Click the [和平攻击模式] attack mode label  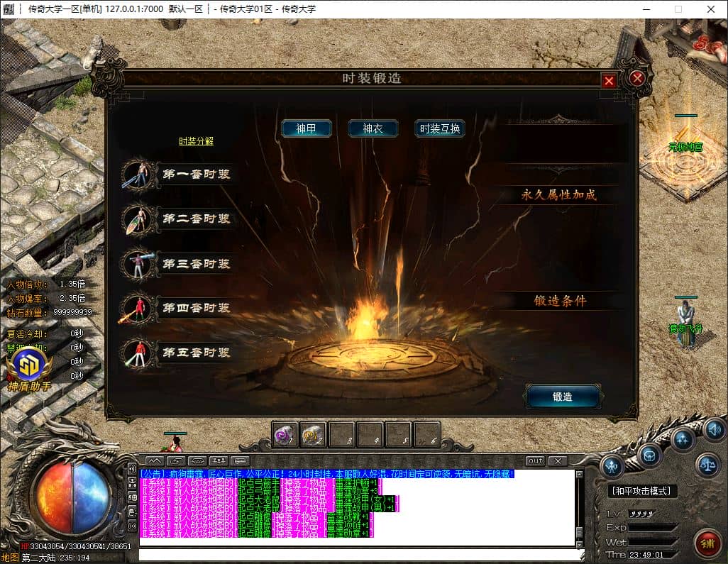point(641,491)
